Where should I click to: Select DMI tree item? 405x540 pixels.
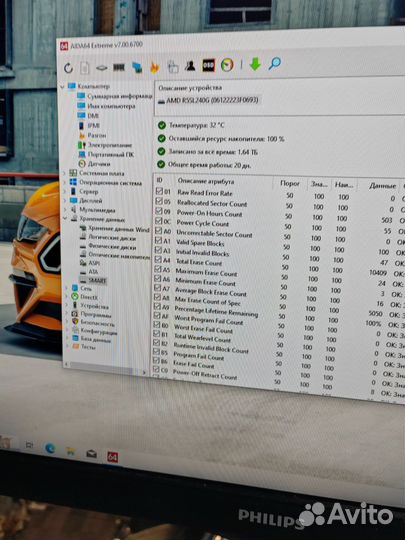pyautogui.click(x=93, y=116)
